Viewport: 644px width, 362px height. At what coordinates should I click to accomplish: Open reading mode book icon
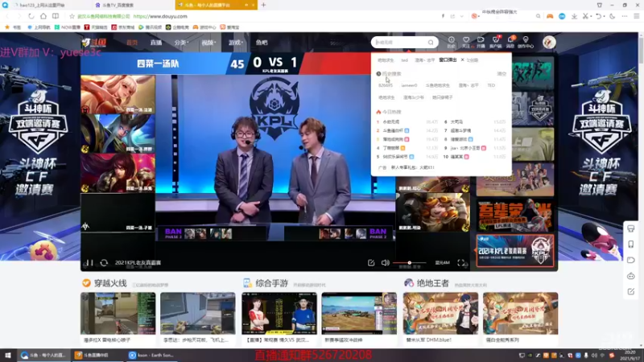56,16
